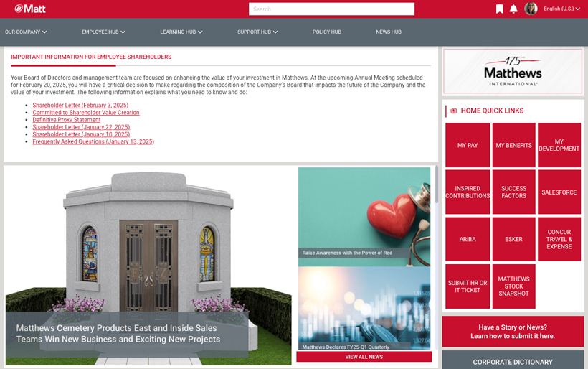Select Important Information for Employee Shareholders tab
The height and width of the screenshot is (369, 588).
point(91,57)
